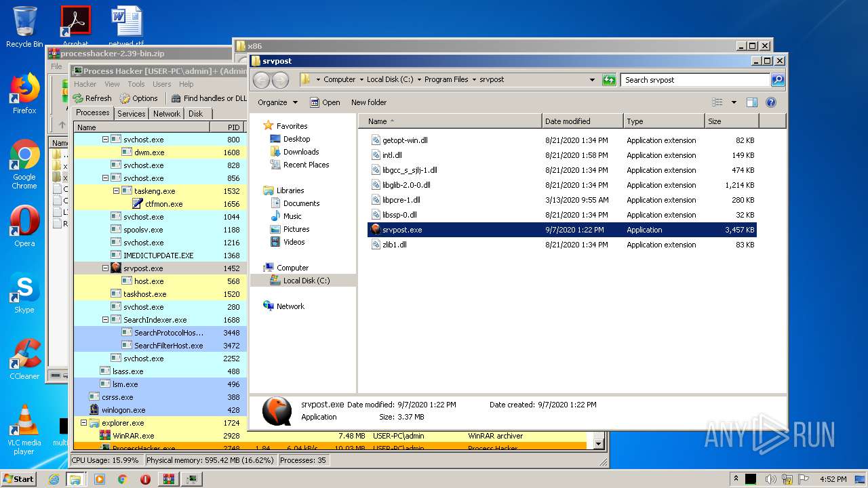Open Google Chrome desktop shortcut
The image size is (868, 488).
(x=24, y=164)
